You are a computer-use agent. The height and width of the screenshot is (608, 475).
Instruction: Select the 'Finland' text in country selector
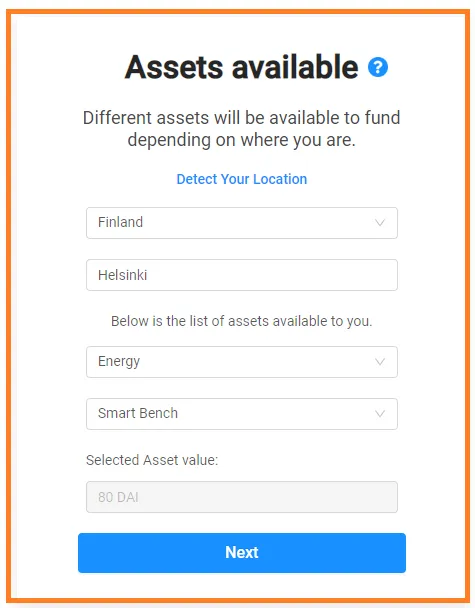tap(120, 222)
